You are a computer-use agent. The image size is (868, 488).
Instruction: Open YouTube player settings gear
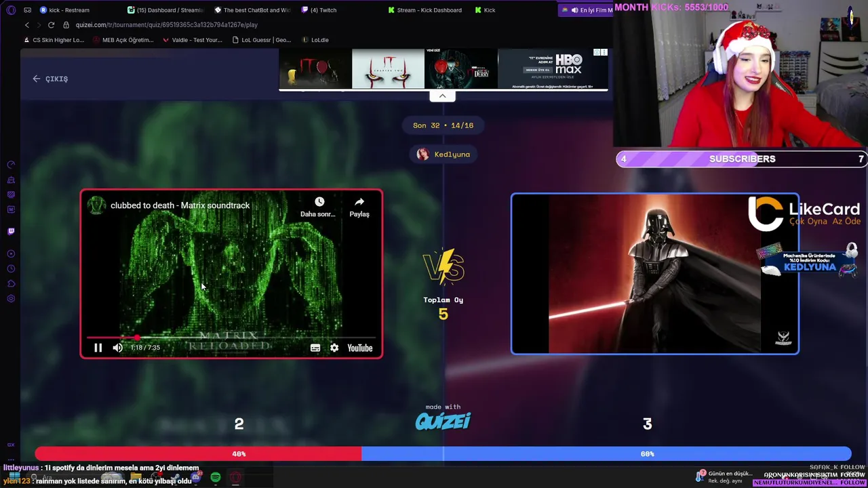tap(334, 348)
